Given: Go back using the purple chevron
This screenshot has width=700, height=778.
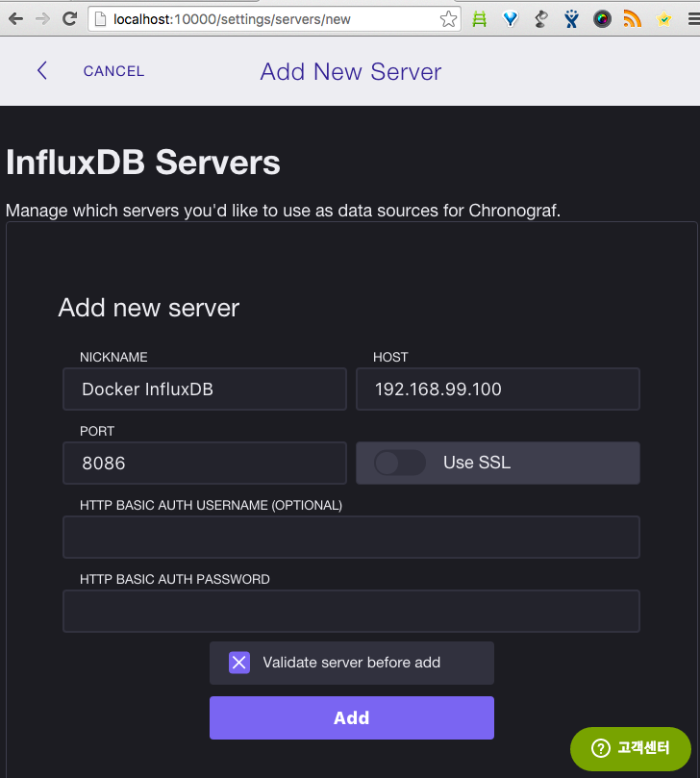Looking at the screenshot, I should point(42,70).
